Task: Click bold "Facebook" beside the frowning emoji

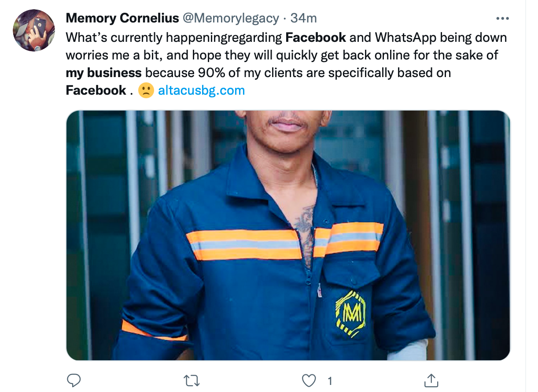Action: tap(96, 91)
